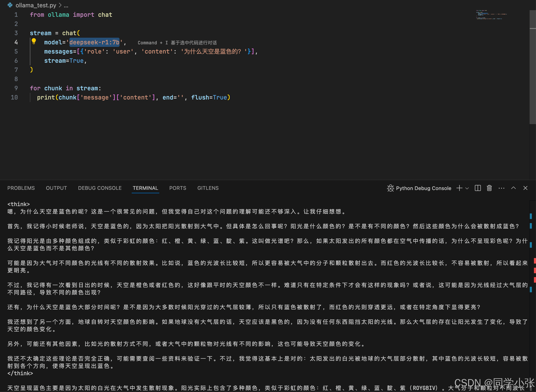This screenshot has width=536, height=392.
Task: Click the lightbulb code action icon
Action: (x=34, y=41)
